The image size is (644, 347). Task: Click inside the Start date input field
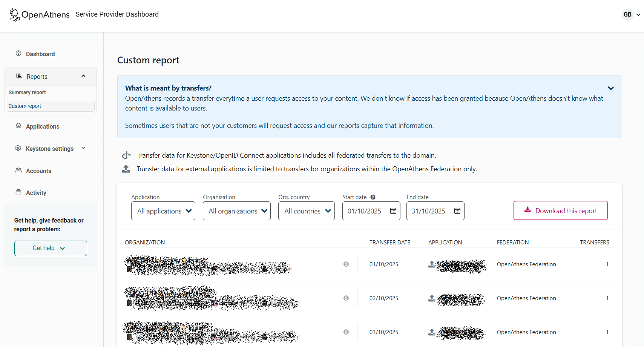coord(364,211)
